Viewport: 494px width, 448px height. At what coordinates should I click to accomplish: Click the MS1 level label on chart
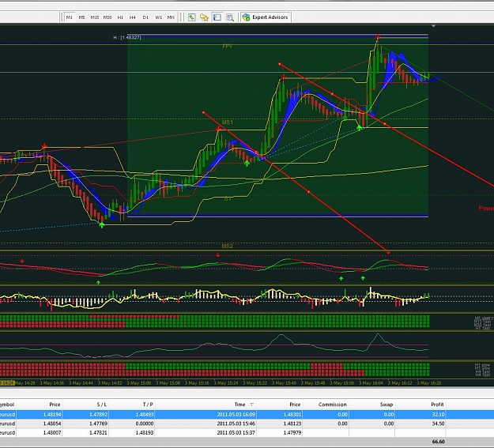click(x=228, y=122)
